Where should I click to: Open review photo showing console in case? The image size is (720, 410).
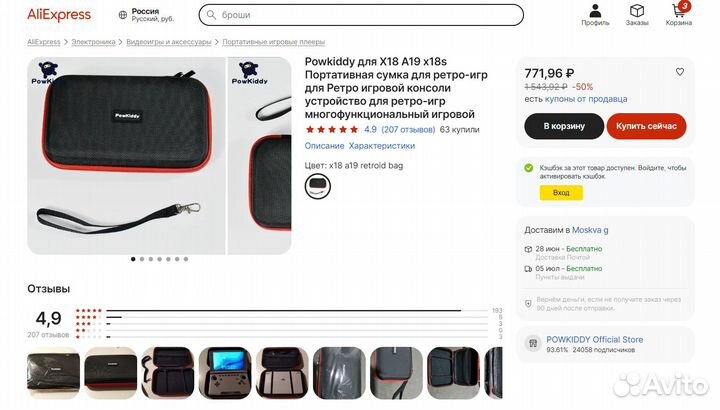pos(225,373)
